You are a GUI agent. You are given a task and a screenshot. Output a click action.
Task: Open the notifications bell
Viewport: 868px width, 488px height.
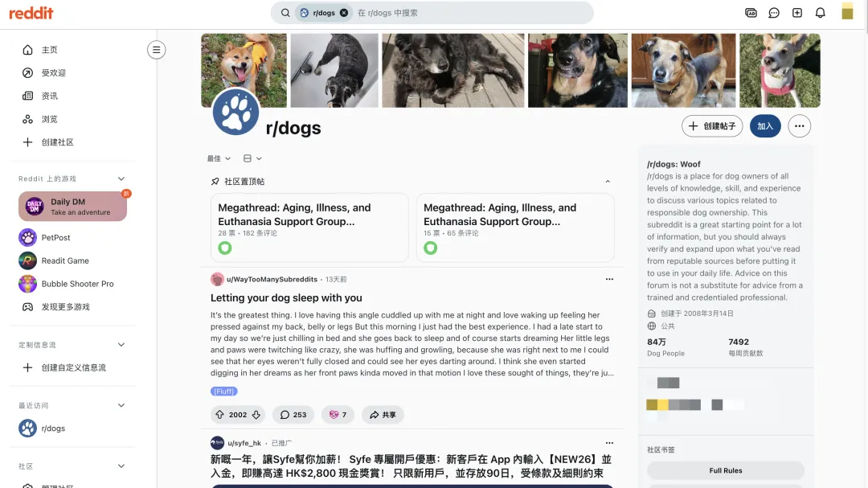pyautogui.click(x=821, y=13)
